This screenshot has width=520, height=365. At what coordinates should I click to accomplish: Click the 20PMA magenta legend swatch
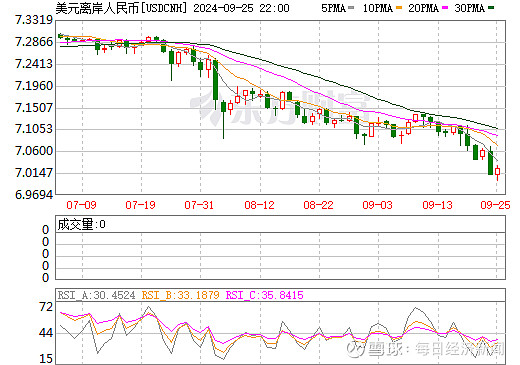[445, 8]
